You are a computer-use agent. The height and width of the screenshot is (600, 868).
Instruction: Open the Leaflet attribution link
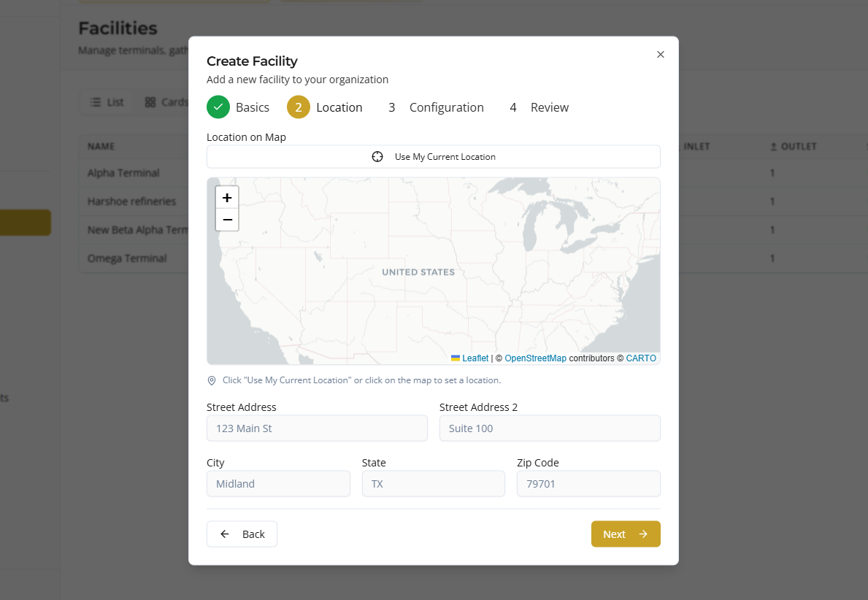coord(475,358)
